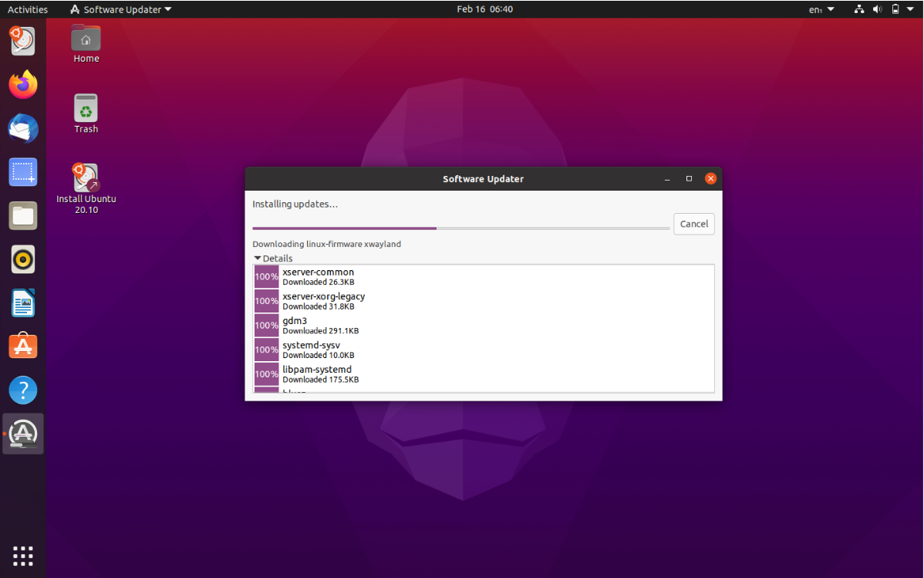Open the Software Updater app menu
The width and height of the screenshot is (924, 578).
[120, 9]
